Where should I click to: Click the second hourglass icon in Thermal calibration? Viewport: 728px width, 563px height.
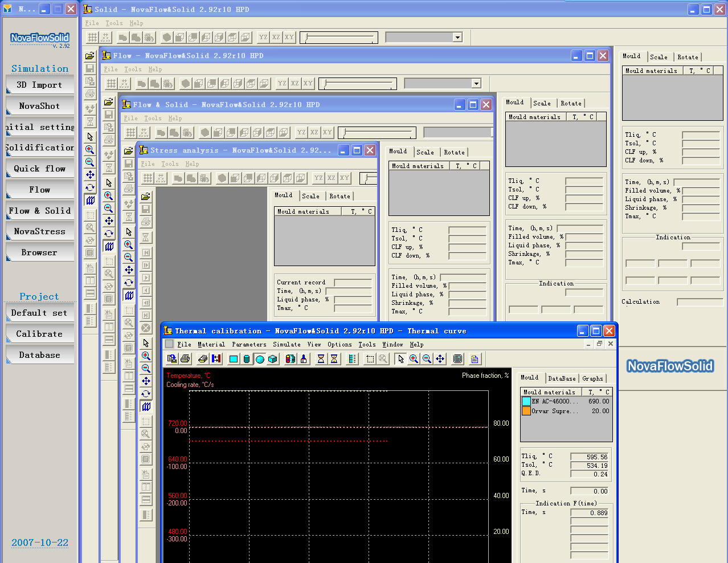334,359
